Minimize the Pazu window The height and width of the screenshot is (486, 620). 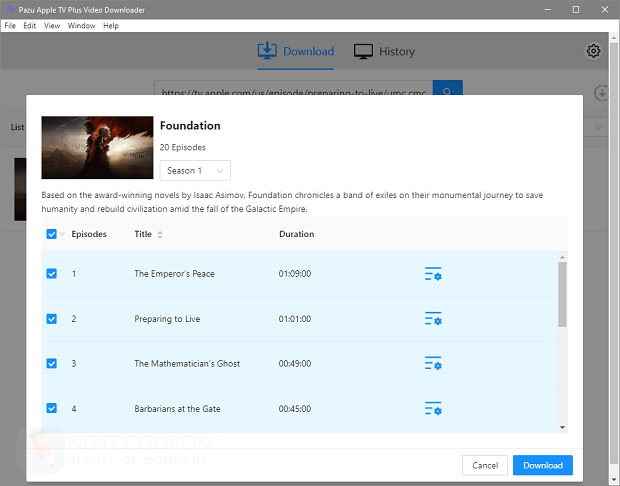tap(547, 9)
